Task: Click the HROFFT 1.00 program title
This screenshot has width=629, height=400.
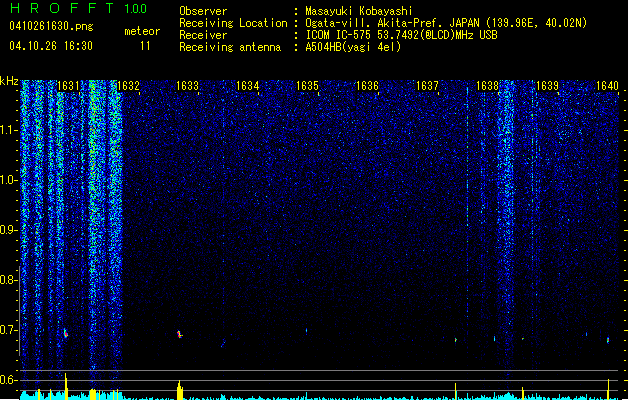Action: 79,8
